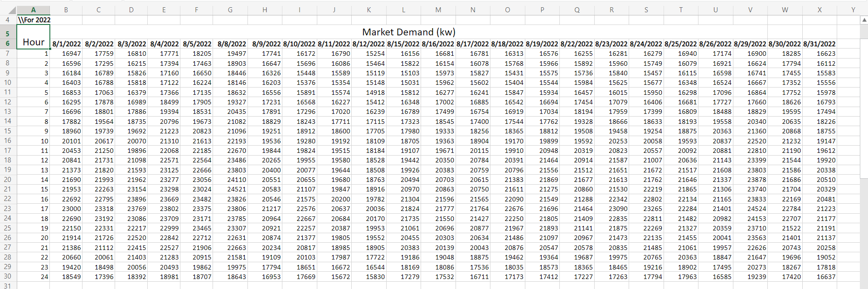Click cell 23265 under 8/24/2022
This screenshot has width=868, height=289.
pos(646,209)
